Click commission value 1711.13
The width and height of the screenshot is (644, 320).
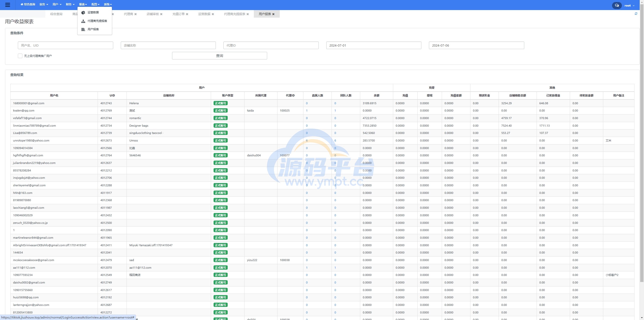coord(544,126)
